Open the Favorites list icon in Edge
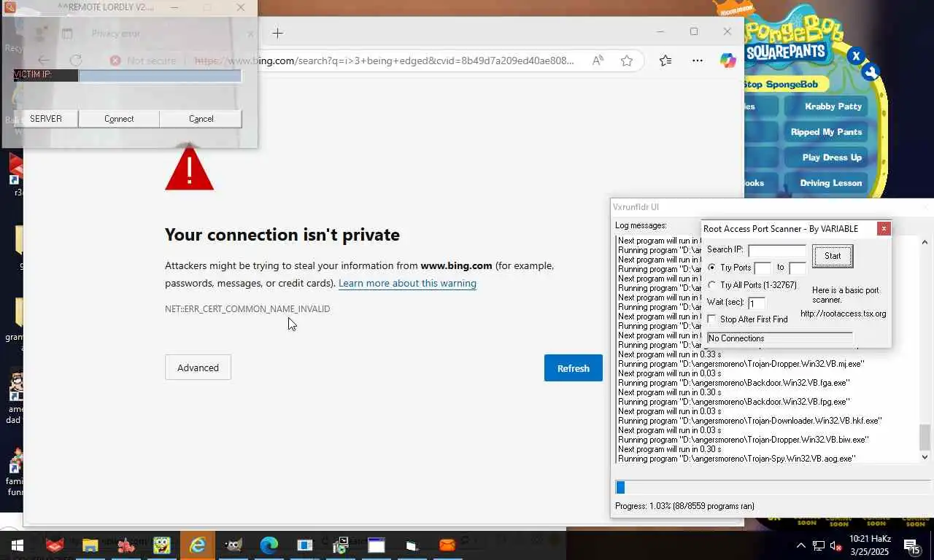This screenshot has width=934, height=560. [665, 61]
